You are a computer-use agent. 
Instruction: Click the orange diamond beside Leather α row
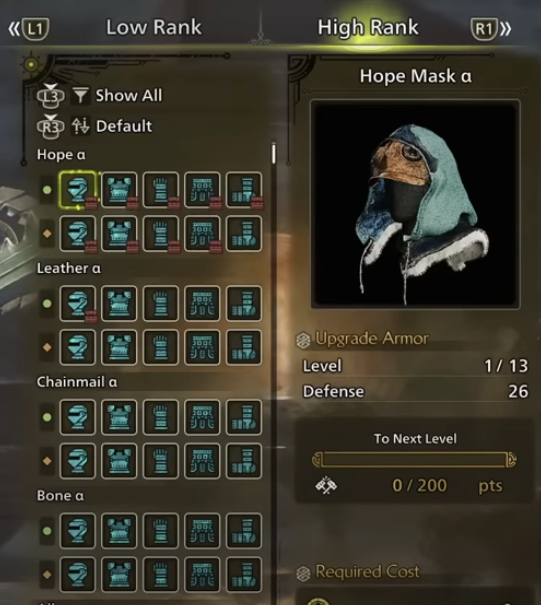pyautogui.click(x=47, y=347)
